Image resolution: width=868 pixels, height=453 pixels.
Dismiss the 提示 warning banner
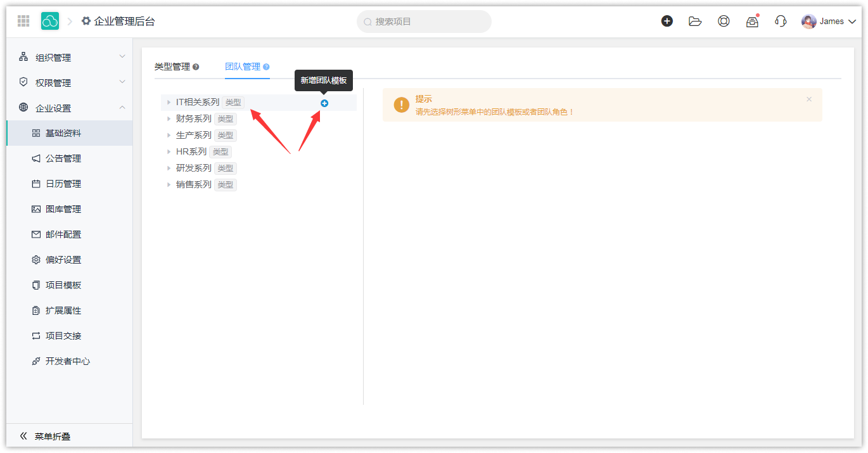pyautogui.click(x=809, y=99)
